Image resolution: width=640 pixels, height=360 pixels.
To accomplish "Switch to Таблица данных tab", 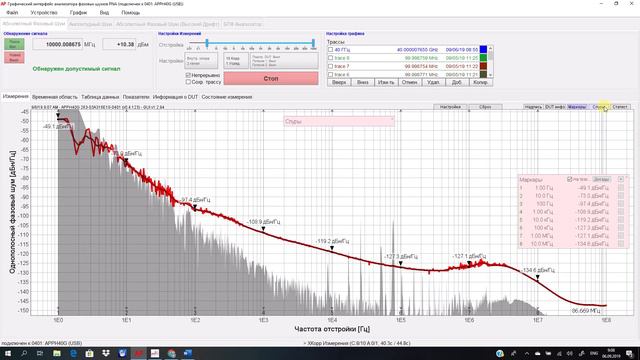I will point(100,97).
